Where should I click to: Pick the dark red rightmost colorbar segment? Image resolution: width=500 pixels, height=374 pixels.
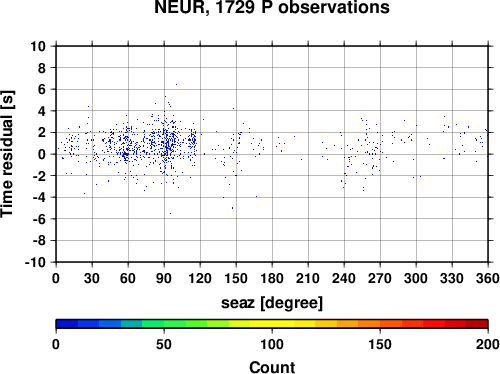pos(477,324)
